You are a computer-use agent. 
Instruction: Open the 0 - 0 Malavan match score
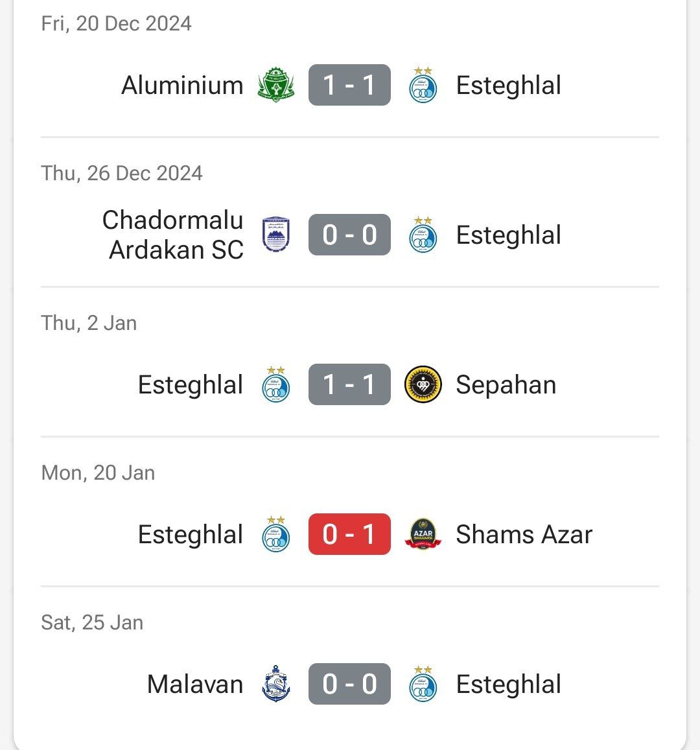(349, 684)
